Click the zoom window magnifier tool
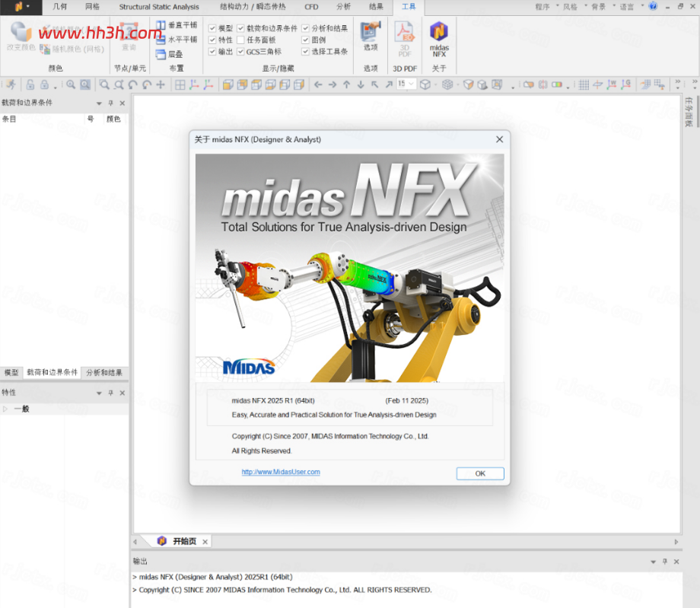 point(104,84)
